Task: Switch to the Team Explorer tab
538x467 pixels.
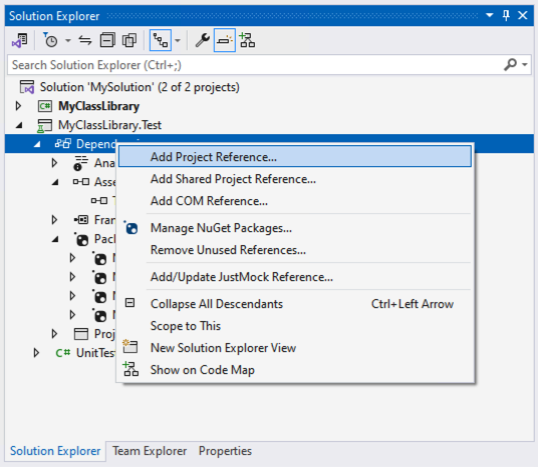Action: click(150, 451)
